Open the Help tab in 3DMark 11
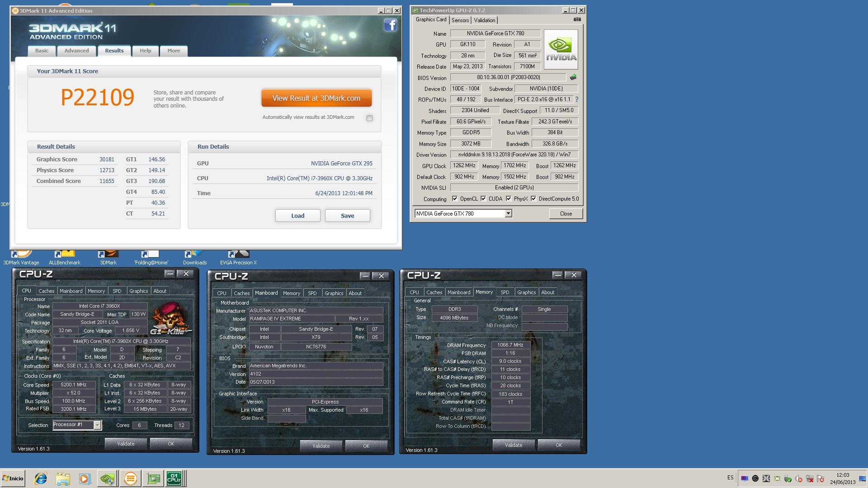 pyautogui.click(x=145, y=51)
